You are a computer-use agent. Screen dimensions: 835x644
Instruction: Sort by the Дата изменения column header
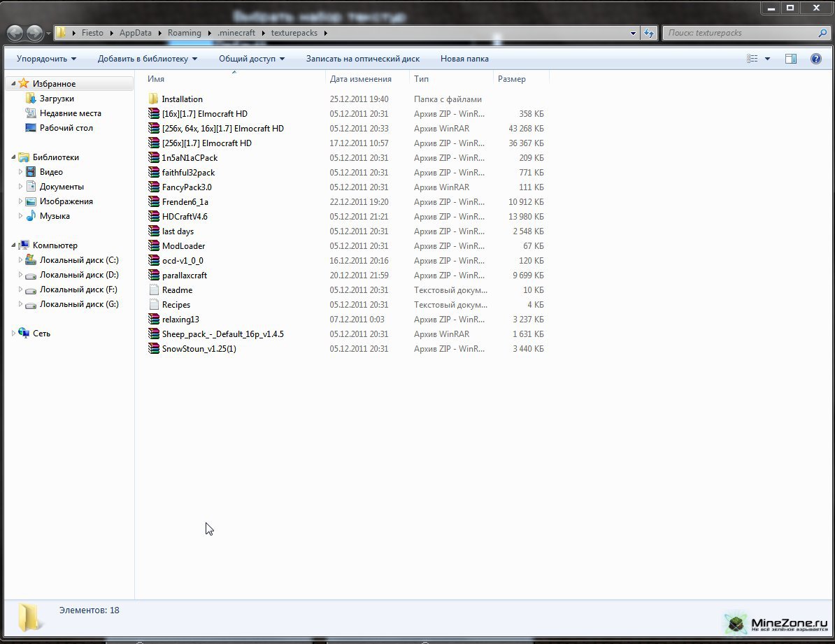[x=360, y=79]
